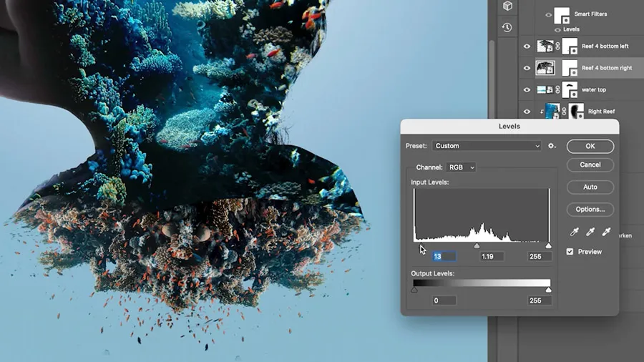Click the Output Levels gradient bar

pyautogui.click(x=482, y=283)
